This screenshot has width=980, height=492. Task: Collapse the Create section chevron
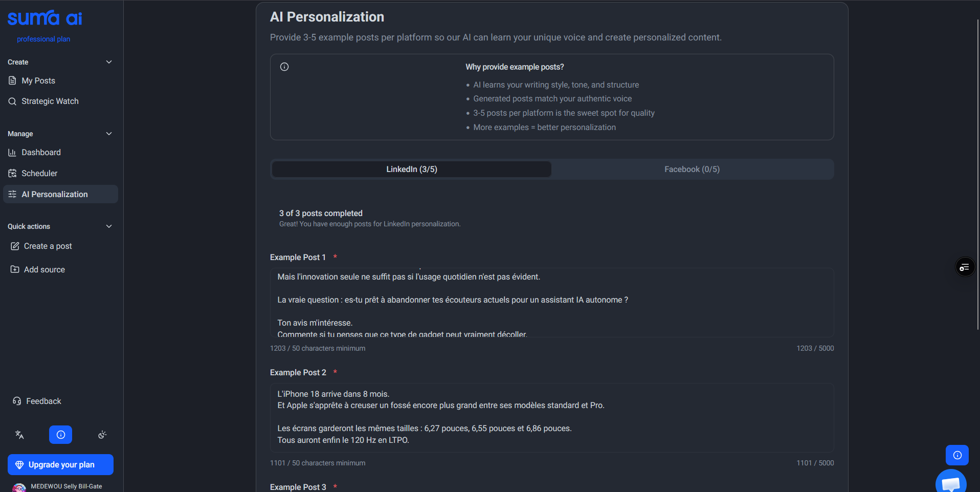tap(109, 62)
